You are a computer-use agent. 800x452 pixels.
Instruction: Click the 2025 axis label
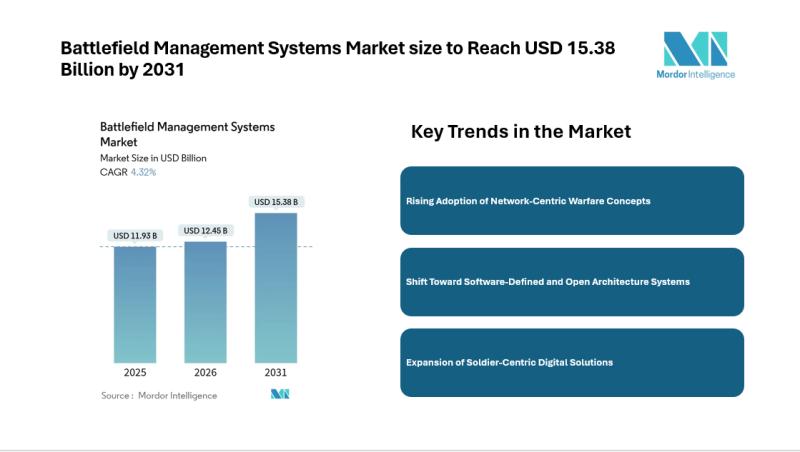pos(135,373)
